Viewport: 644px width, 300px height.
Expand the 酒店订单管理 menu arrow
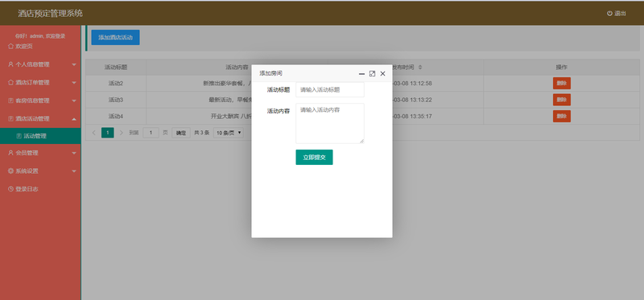[74, 83]
